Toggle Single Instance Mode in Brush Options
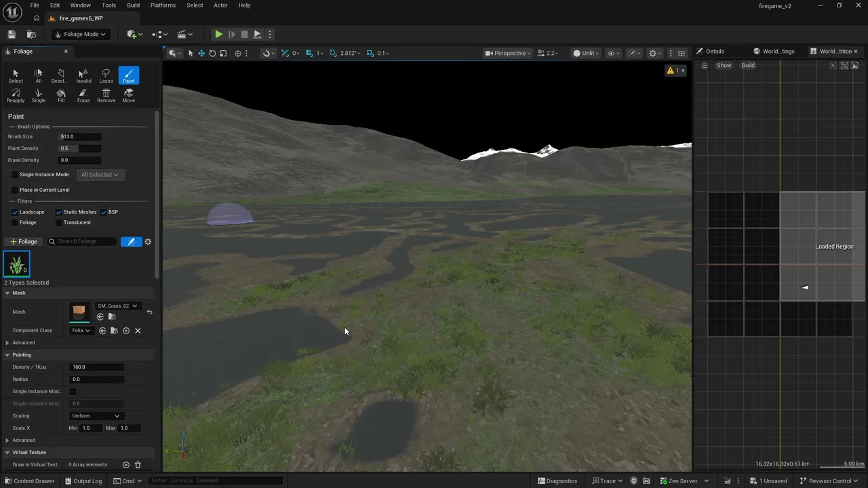 pos(15,175)
